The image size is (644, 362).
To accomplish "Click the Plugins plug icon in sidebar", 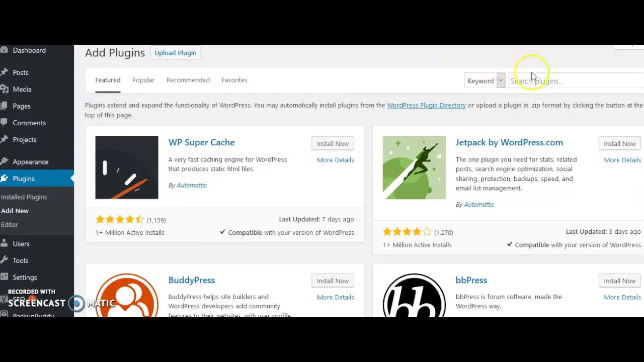I will 4,178.
